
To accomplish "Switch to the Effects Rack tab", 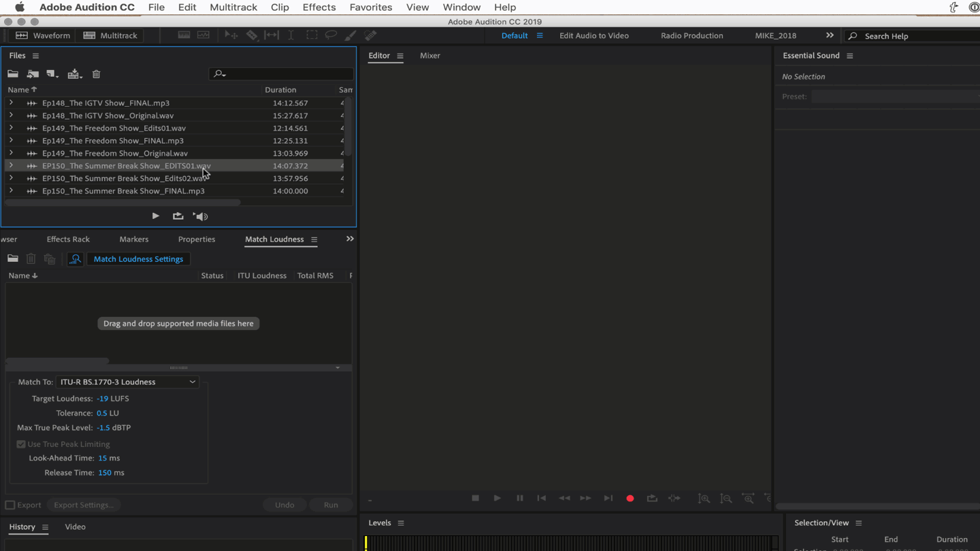I will [68, 239].
